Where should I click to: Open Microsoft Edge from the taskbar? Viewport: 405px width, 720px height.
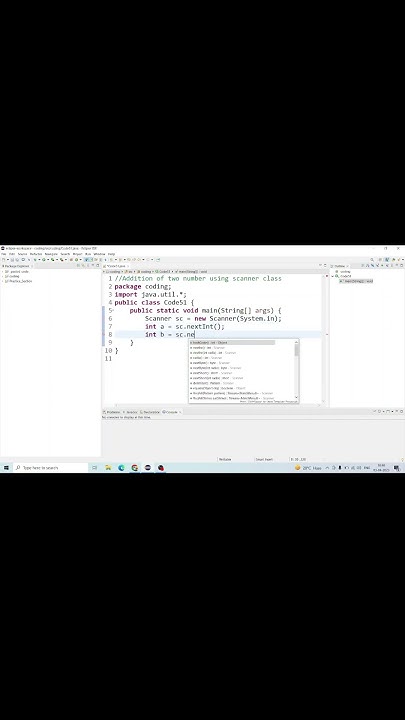click(x=121, y=467)
